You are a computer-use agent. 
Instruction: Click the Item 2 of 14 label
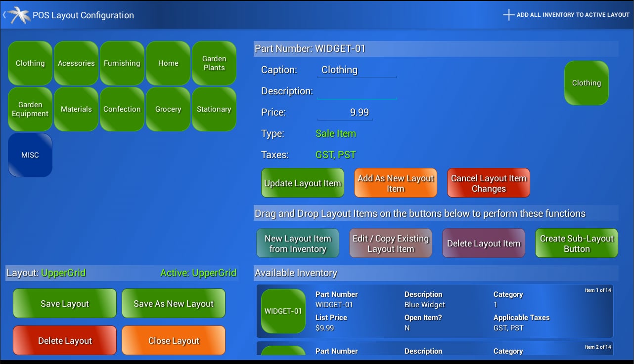point(598,347)
